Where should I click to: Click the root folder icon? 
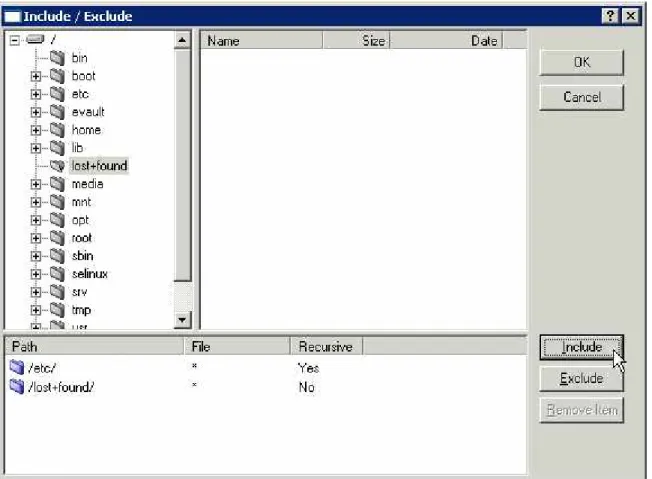click(57, 238)
